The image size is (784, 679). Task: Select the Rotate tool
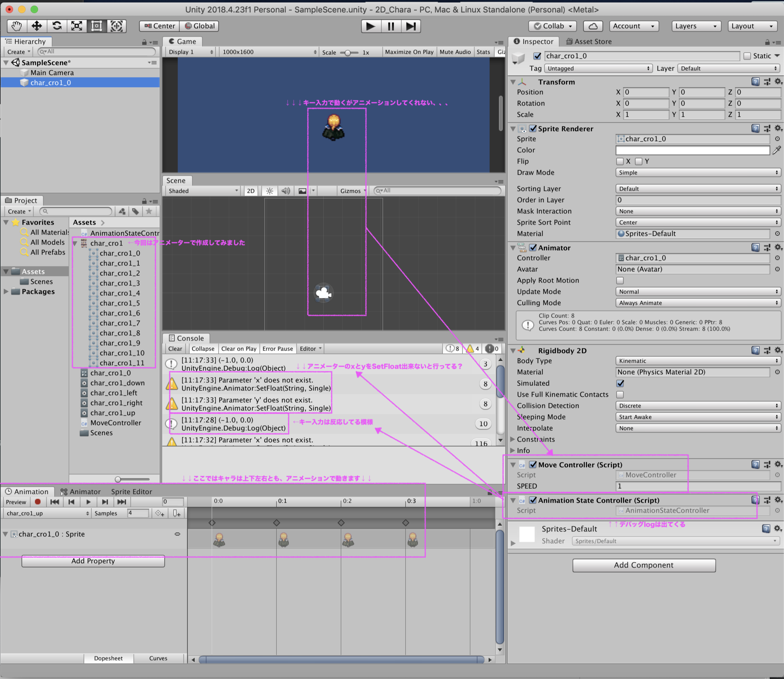coord(57,26)
